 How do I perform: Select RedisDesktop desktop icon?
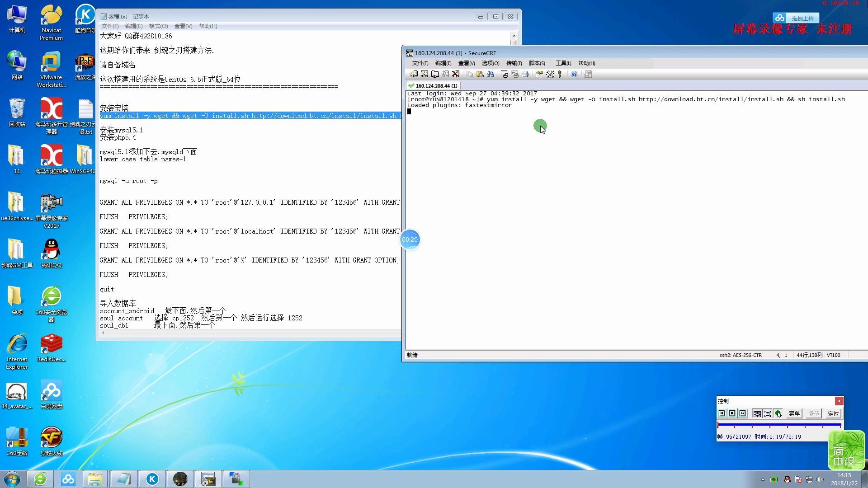click(51, 348)
